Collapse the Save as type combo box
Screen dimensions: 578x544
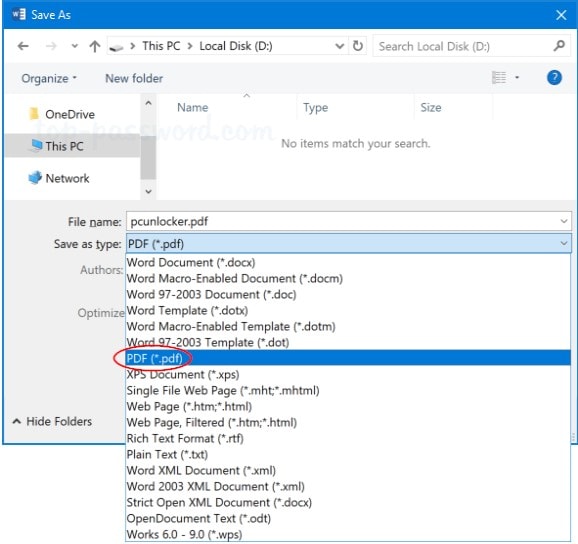coord(564,244)
